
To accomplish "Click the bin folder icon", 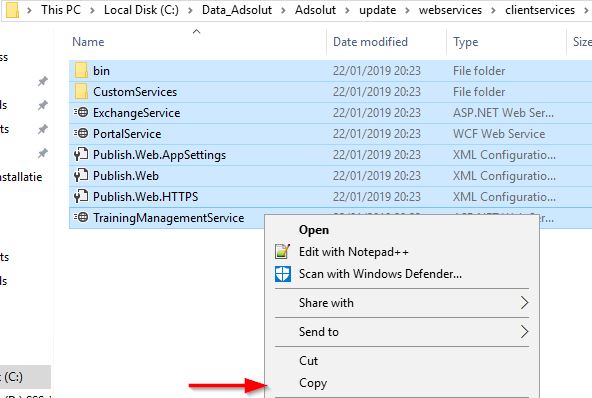I will pyautogui.click(x=81, y=71).
